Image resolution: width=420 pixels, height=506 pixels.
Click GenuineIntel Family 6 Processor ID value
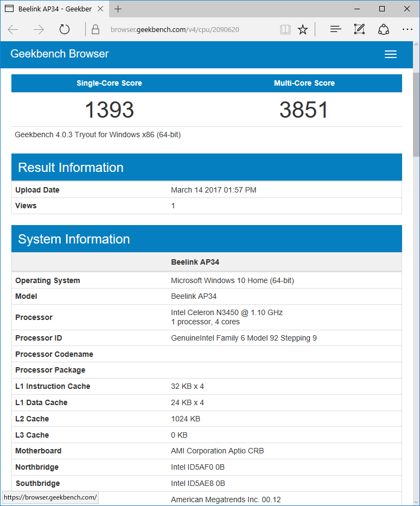244,338
